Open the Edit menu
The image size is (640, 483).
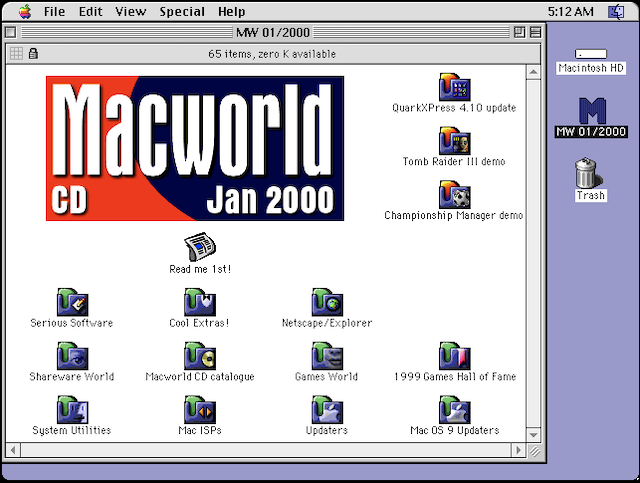(90, 11)
